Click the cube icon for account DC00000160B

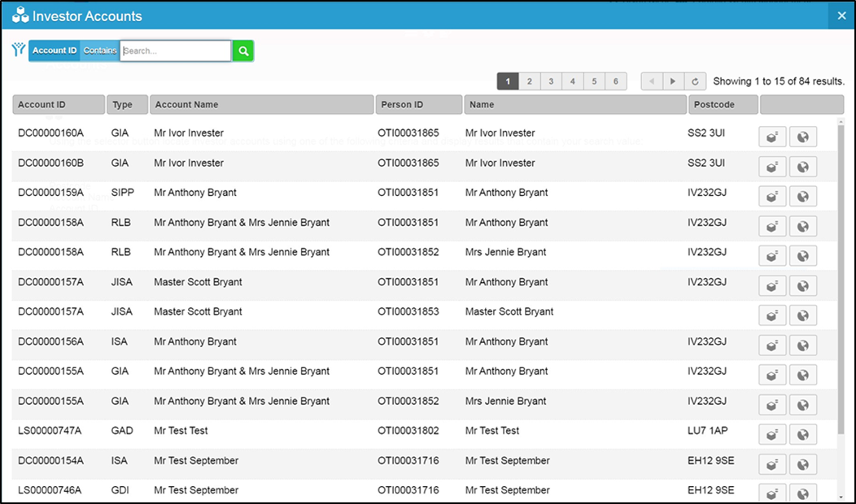(772, 167)
